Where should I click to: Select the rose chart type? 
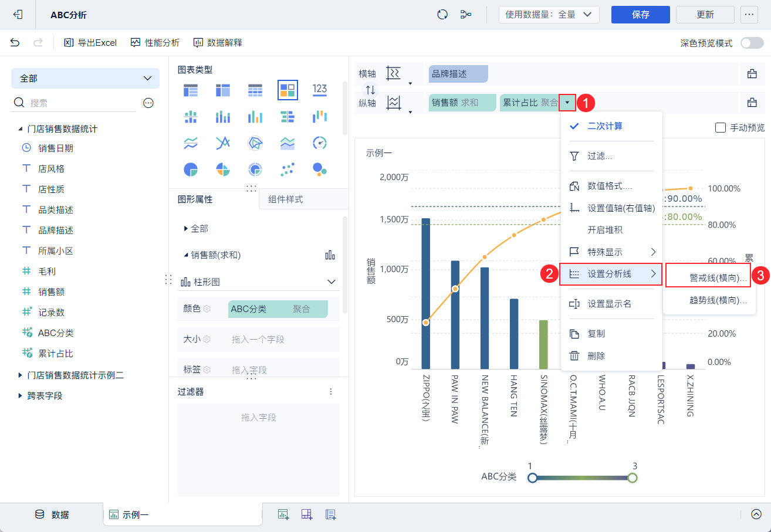[223, 170]
